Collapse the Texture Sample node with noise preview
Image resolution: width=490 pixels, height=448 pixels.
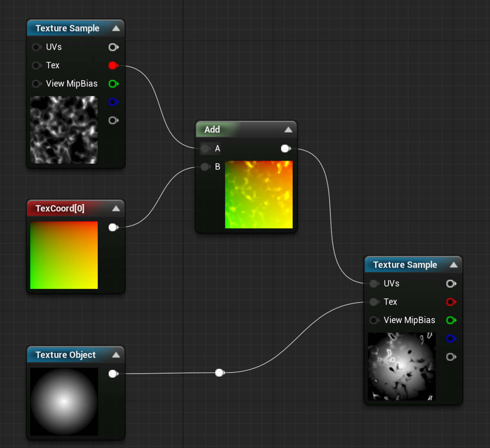(x=116, y=28)
